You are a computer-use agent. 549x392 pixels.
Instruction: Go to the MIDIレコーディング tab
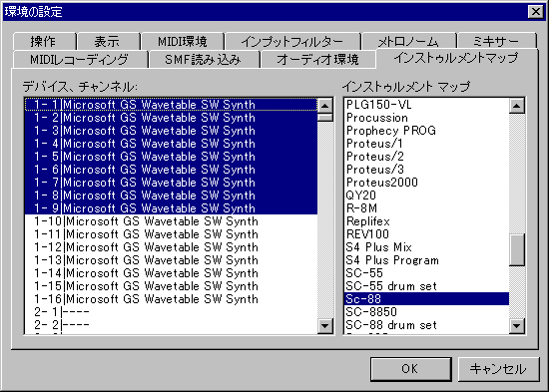[x=80, y=60]
